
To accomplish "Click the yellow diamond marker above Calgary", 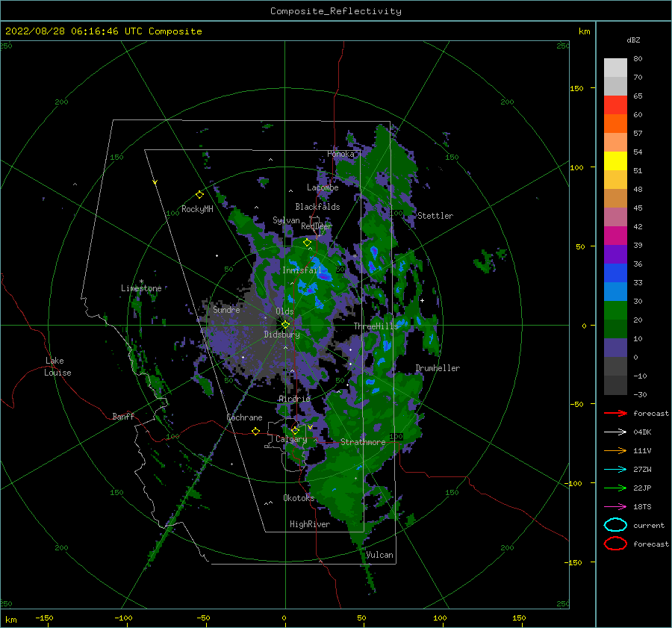I will [295, 430].
